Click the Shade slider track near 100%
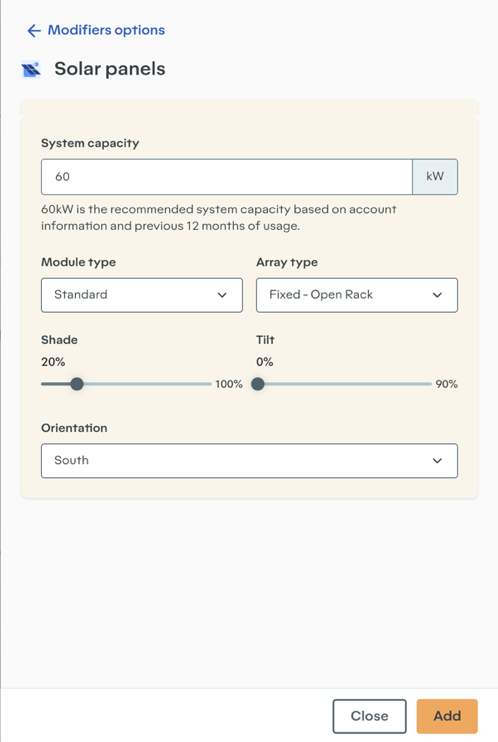This screenshot has height=742, width=498. coord(201,384)
